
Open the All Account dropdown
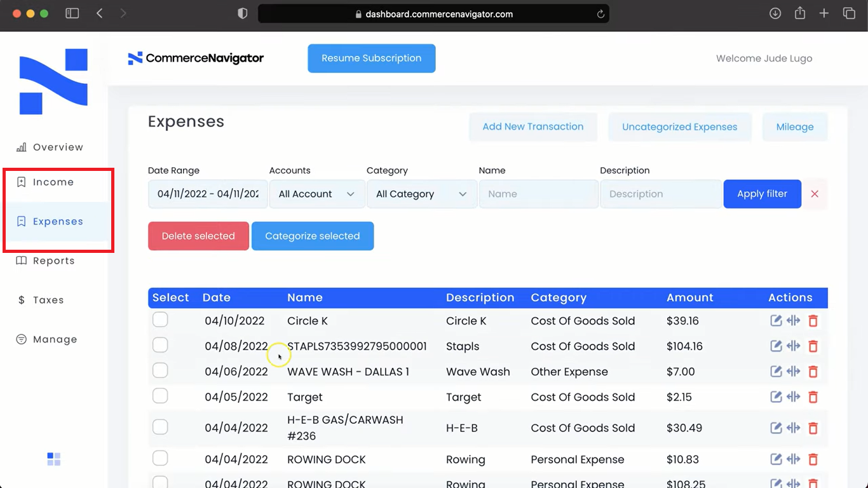(x=316, y=194)
